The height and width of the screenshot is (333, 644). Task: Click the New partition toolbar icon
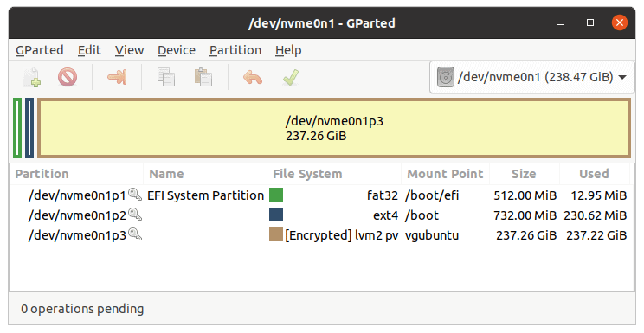pyautogui.click(x=31, y=77)
